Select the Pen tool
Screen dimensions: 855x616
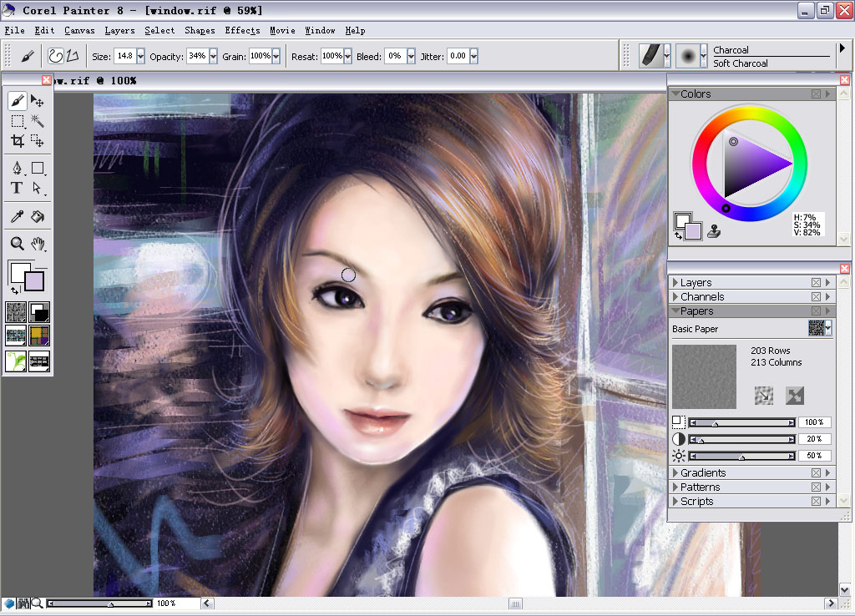click(17, 168)
